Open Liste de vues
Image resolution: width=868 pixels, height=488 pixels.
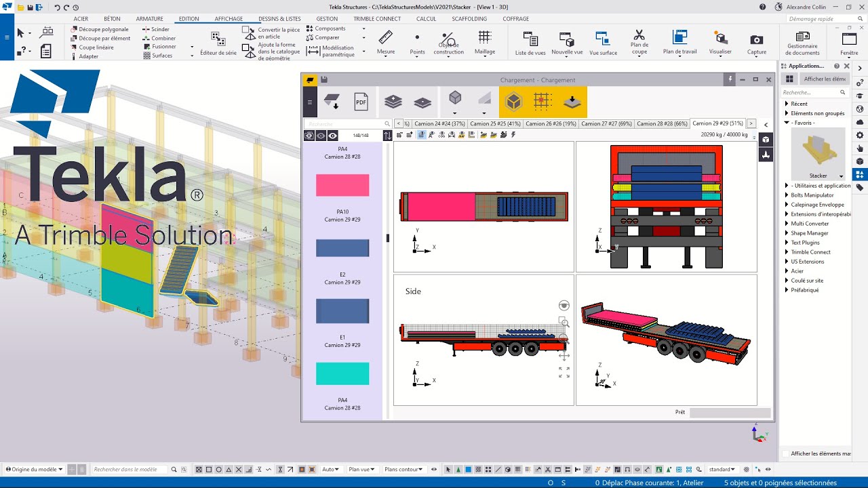(530, 43)
